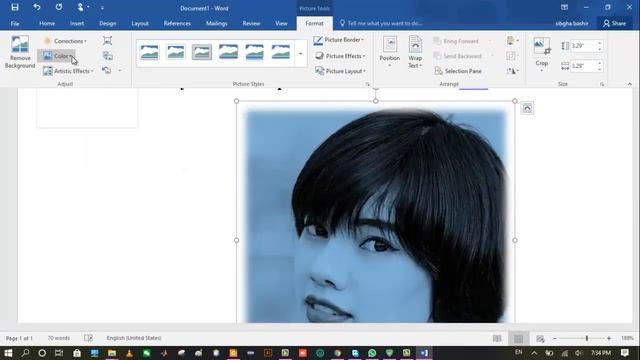This screenshot has height=360, width=640.
Task: Open the Corrections dropdown
Action: [65, 41]
